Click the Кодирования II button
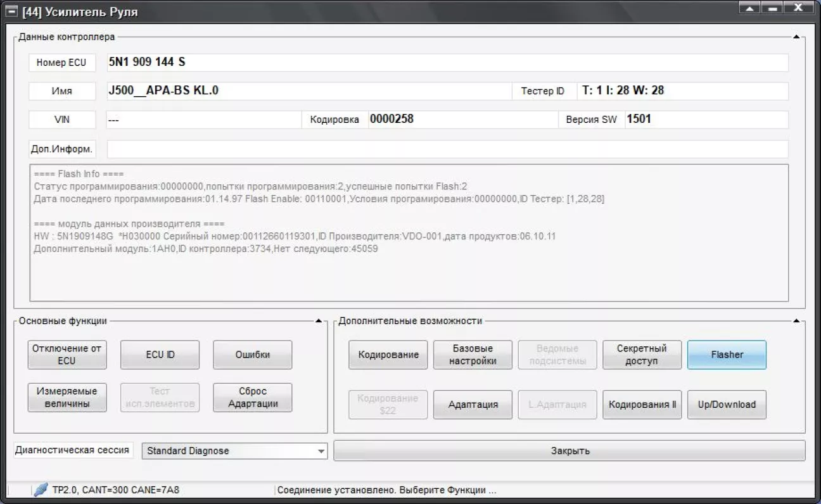 641,405
